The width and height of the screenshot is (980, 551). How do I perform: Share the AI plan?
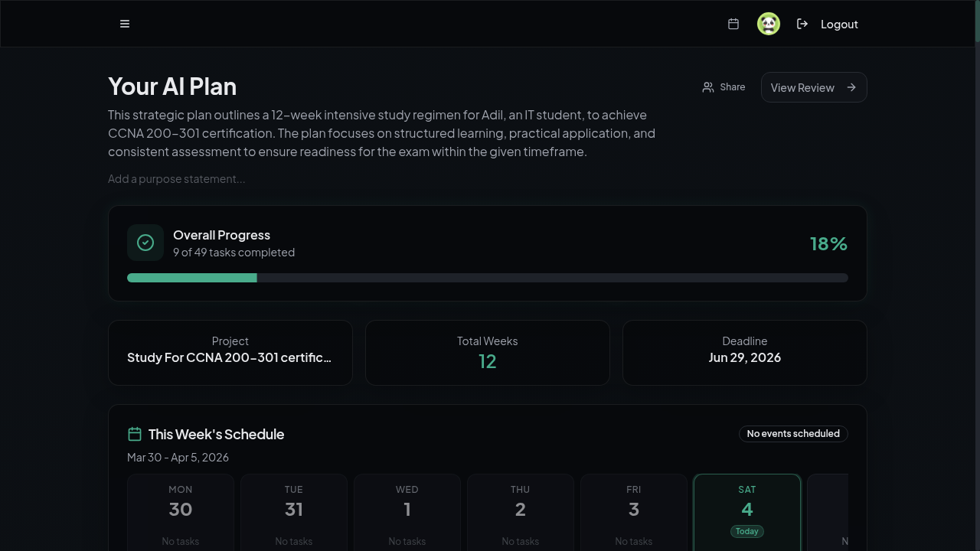(x=724, y=86)
